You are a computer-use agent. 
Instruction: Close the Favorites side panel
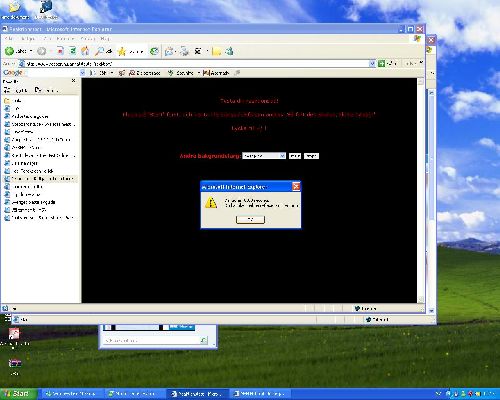pos(74,81)
